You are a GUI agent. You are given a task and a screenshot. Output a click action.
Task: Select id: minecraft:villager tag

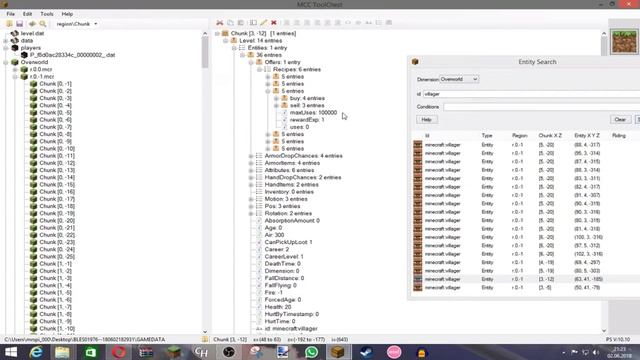(291, 329)
